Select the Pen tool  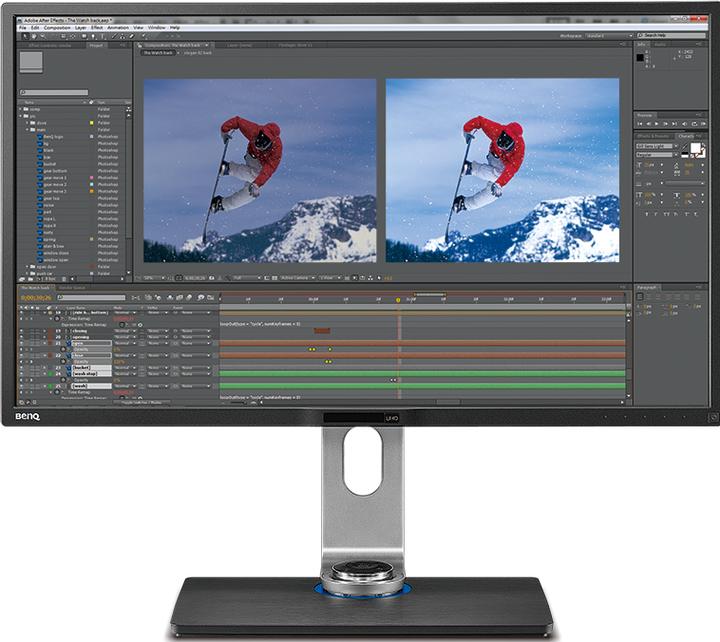pyautogui.click(x=93, y=36)
